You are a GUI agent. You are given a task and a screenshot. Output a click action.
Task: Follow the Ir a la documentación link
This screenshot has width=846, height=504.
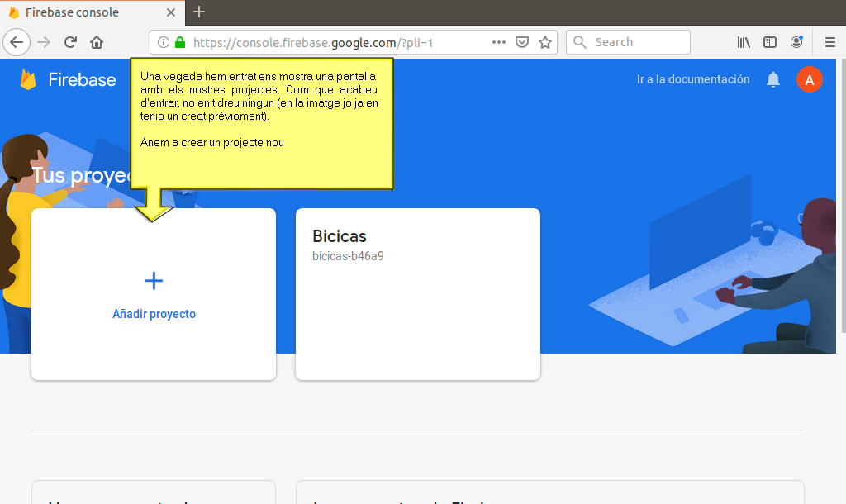point(693,79)
